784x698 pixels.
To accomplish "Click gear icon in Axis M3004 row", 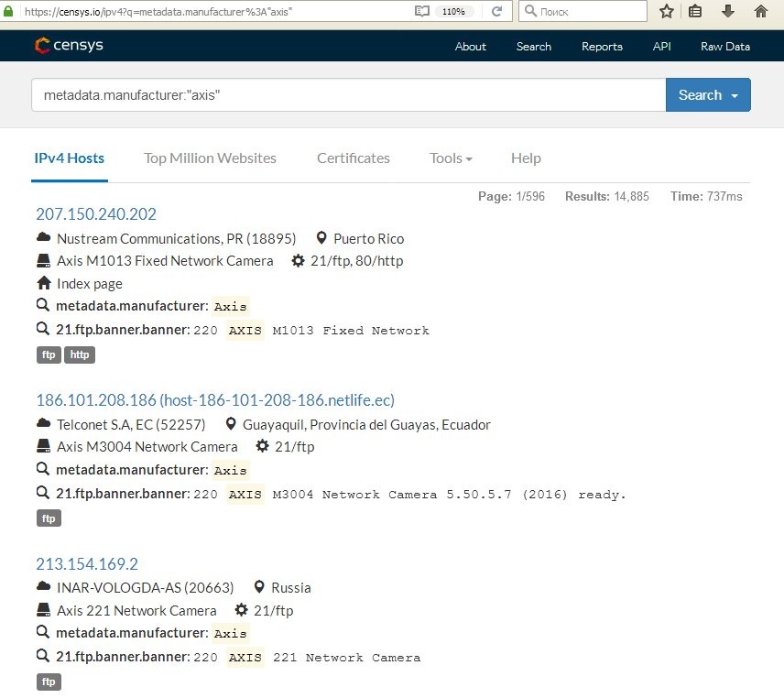I will [262, 446].
